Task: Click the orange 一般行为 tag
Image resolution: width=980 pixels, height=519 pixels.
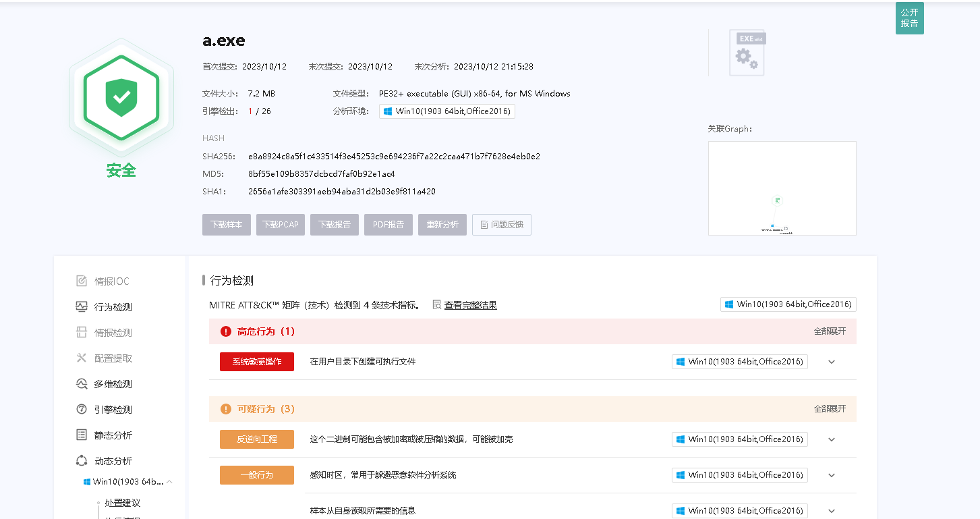Action: point(257,475)
